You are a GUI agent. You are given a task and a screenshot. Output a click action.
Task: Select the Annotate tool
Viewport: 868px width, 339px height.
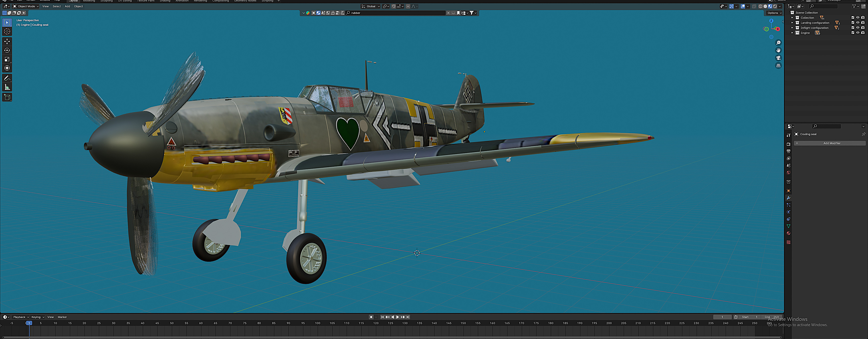tap(7, 78)
